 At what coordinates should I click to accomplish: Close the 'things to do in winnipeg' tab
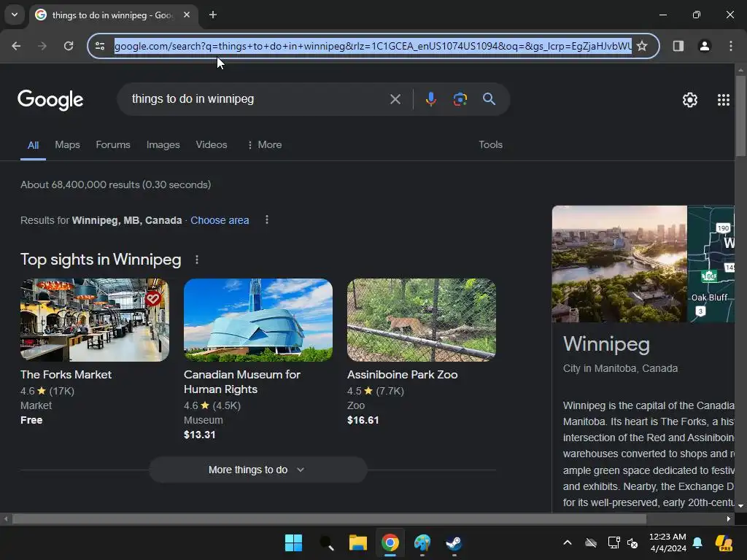pyautogui.click(x=187, y=15)
